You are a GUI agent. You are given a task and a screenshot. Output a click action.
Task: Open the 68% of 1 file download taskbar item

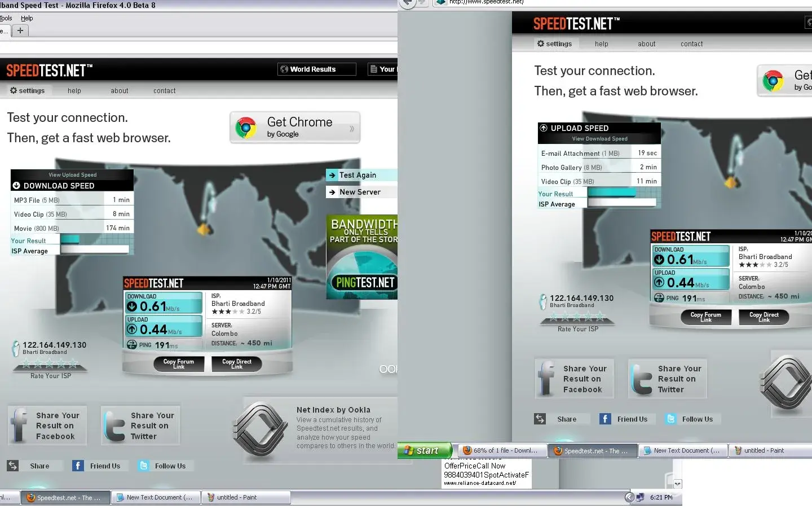point(501,450)
